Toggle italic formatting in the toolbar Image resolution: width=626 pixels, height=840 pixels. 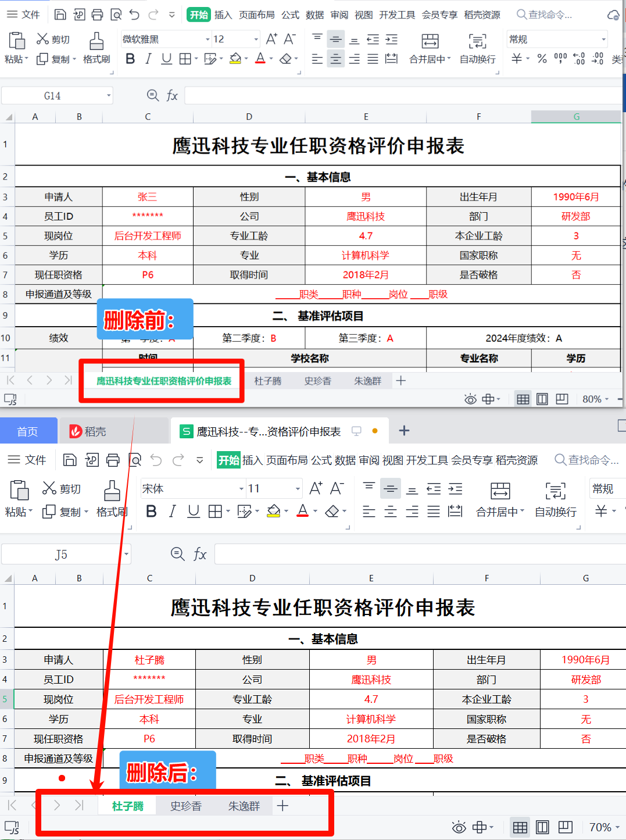(x=172, y=512)
